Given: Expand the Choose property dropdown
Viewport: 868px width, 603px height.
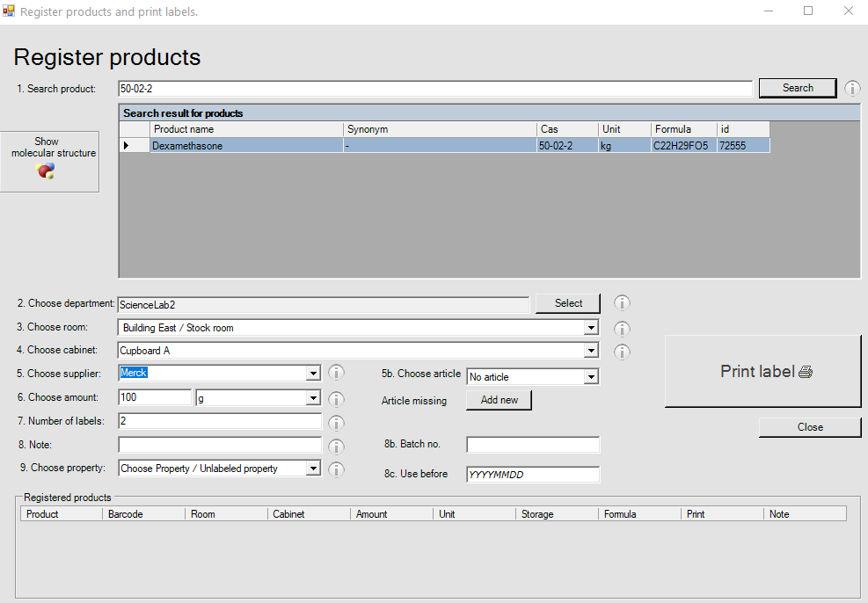Looking at the screenshot, I should coord(313,469).
